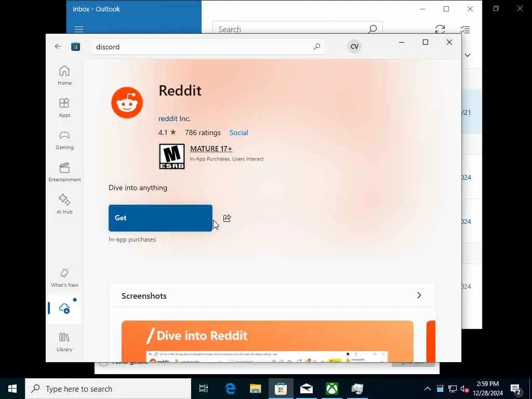Open the Downloads cloud icon in sidebar
The width and height of the screenshot is (532, 399).
[64, 309]
